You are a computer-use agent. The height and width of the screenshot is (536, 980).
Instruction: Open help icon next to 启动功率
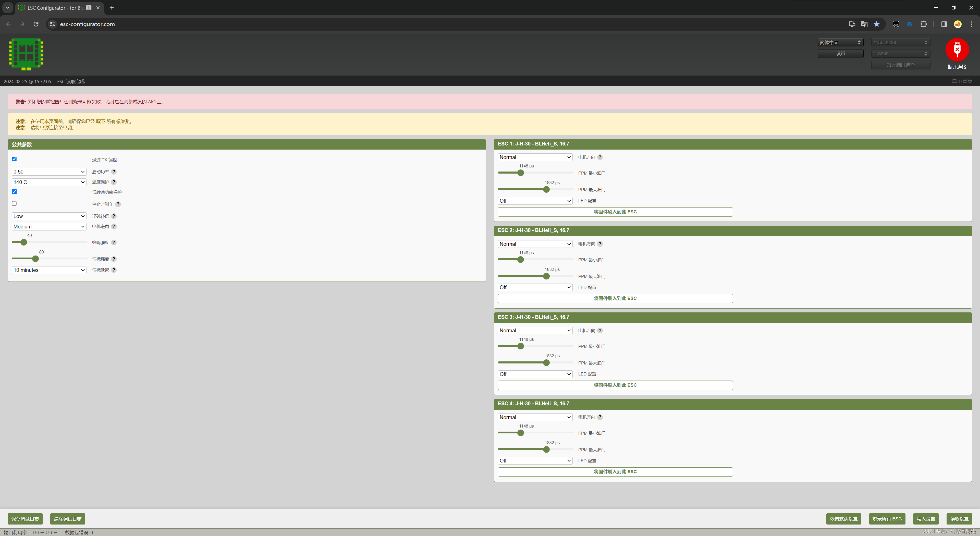114,172
